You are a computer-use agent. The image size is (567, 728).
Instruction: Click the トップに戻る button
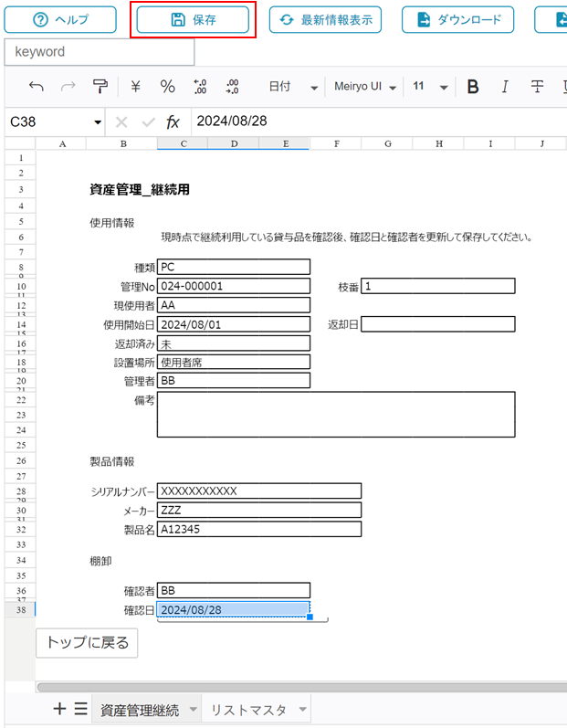point(87,642)
